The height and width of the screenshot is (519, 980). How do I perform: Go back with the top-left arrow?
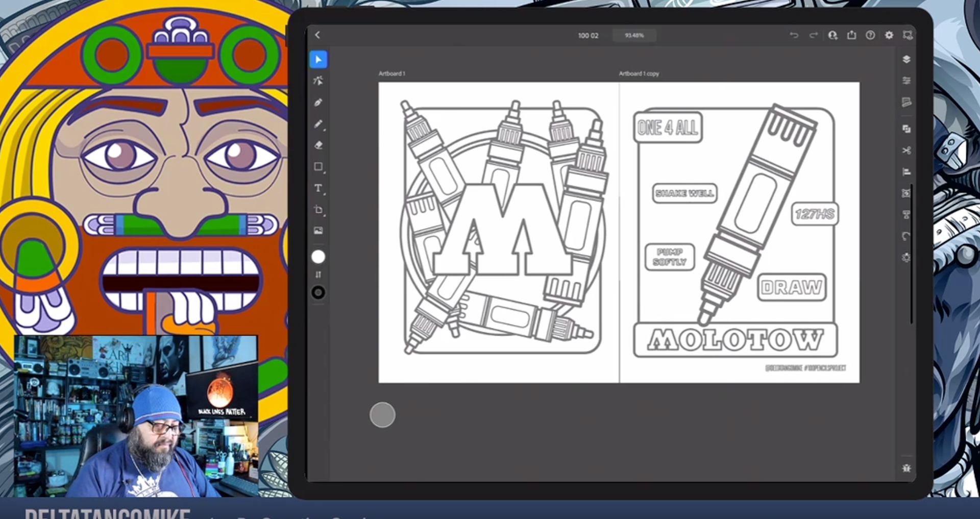point(317,35)
